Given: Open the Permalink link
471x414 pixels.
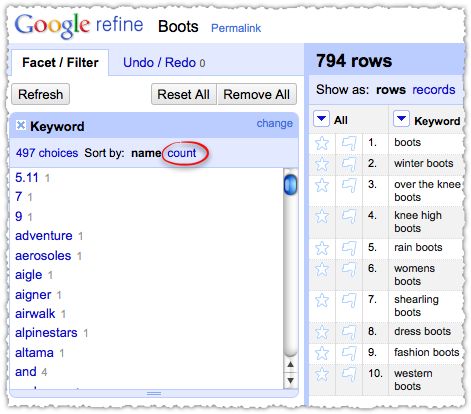Looking at the screenshot, I should [x=236, y=28].
